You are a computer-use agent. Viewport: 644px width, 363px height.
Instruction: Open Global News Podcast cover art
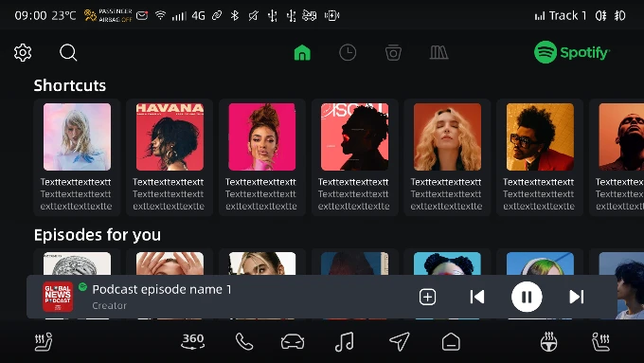pyautogui.click(x=58, y=297)
